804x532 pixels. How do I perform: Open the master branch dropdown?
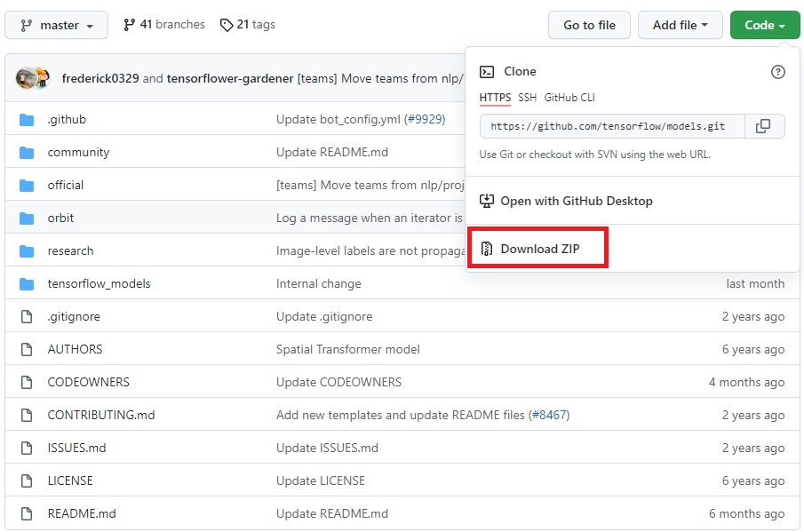point(56,25)
